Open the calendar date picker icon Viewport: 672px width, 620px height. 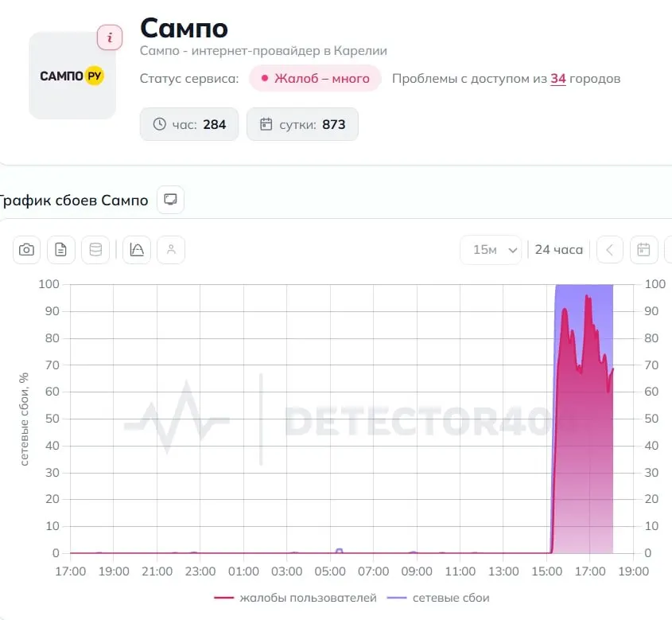click(x=643, y=250)
